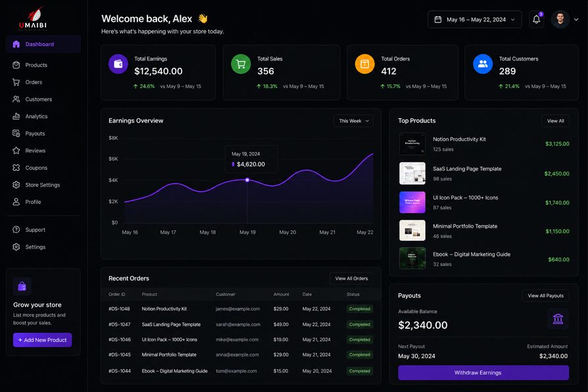Open UI Icon Pack product thumbnail
Image resolution: width=588 pixels, height=392 pixels.
coord(412,202)
